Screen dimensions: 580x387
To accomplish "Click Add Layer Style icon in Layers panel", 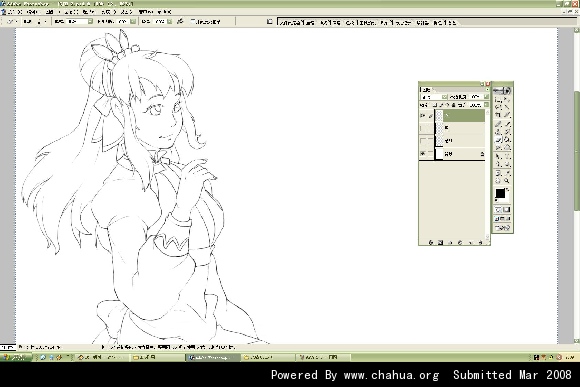I will tap(431, 243).
